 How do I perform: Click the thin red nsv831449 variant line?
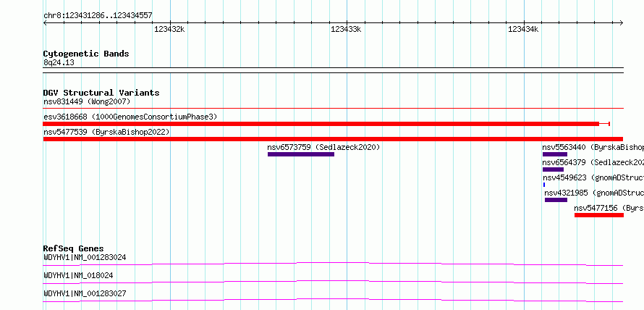click(x=333, y=109)
